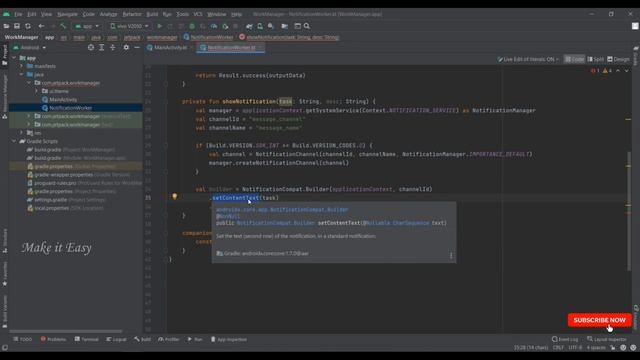Open the Navigate menu
Image resolution: width=640 pixels, height=360 pixels.
pyautogui.click(x=67, y=14)
